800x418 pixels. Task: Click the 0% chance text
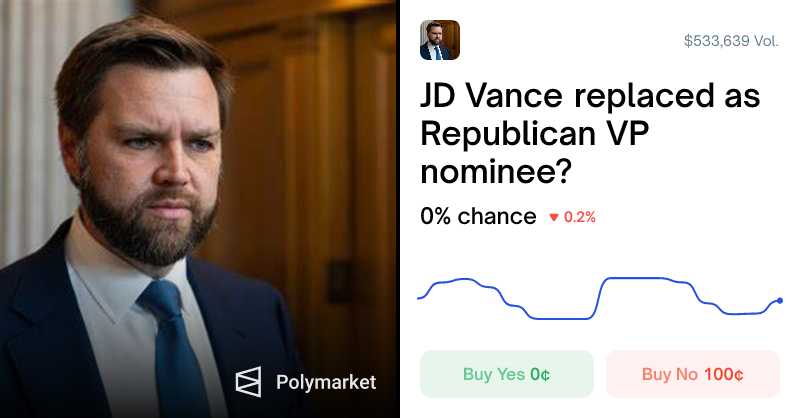coord(478,216)
